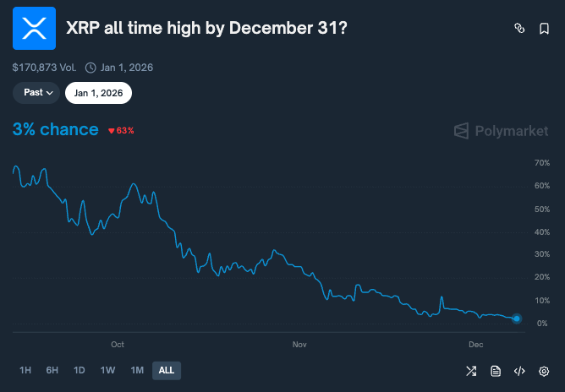Switch chart range to 1H

coord(25,371)
